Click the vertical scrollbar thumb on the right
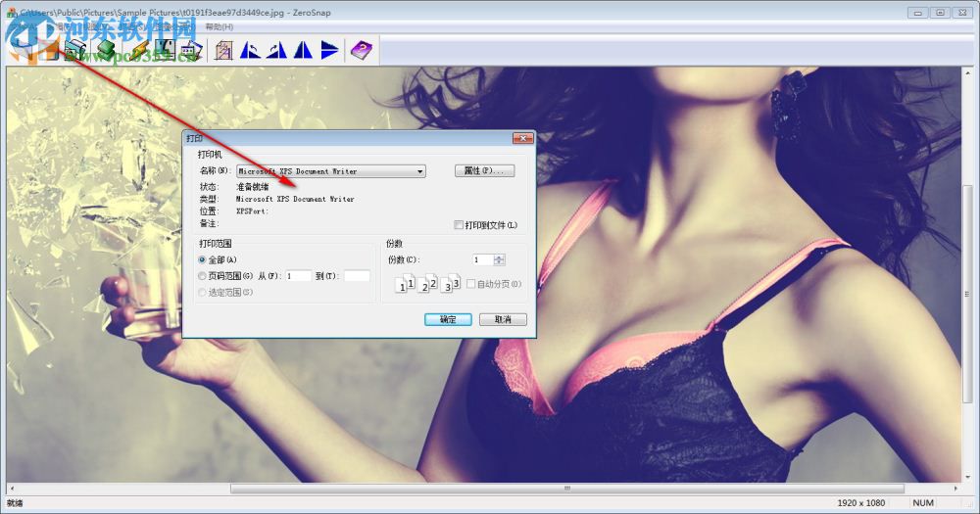This screenshot has width=980, height=514. 967,296
